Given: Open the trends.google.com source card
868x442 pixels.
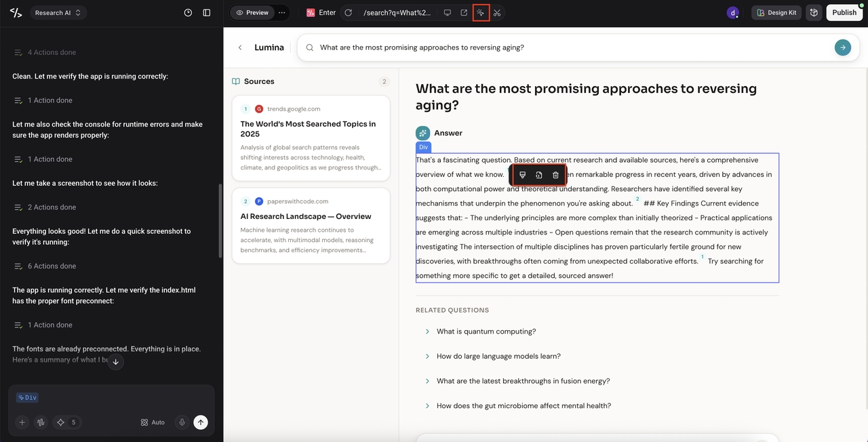Looking at the screenshot, I should click(311, 138).
